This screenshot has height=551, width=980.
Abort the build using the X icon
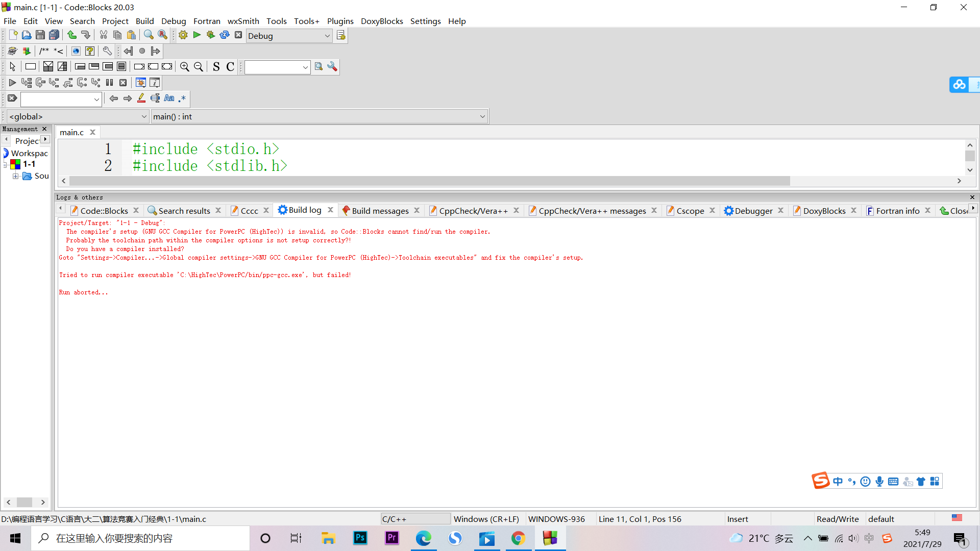click(238, 35)
